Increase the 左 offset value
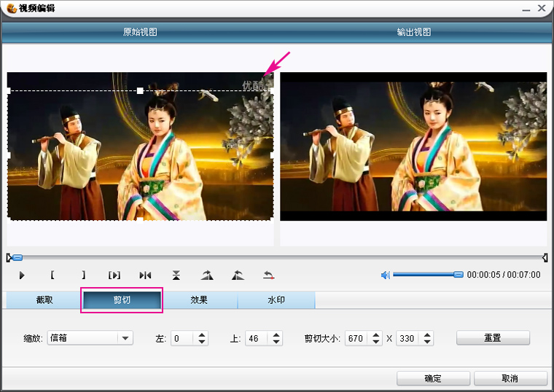Screen dimensions: 554x392 201,334
